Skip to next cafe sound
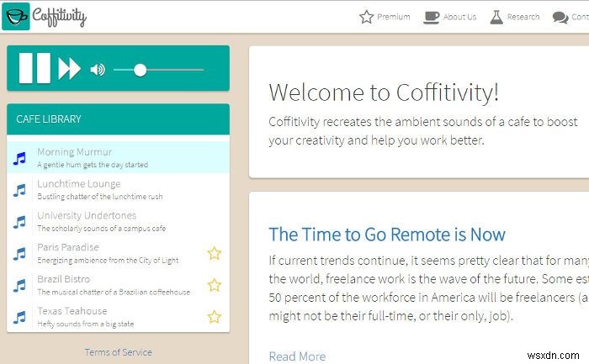589x364 pixels. click(69, 69)
